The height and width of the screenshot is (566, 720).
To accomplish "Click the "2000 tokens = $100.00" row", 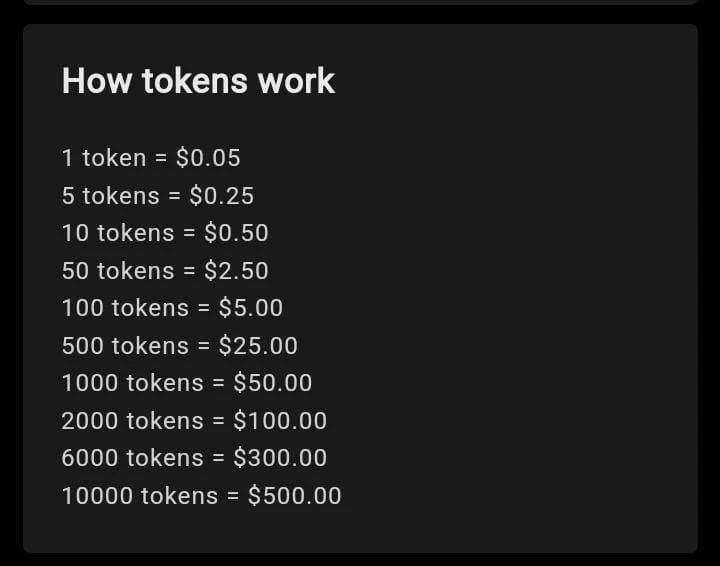I will point(194,421).
